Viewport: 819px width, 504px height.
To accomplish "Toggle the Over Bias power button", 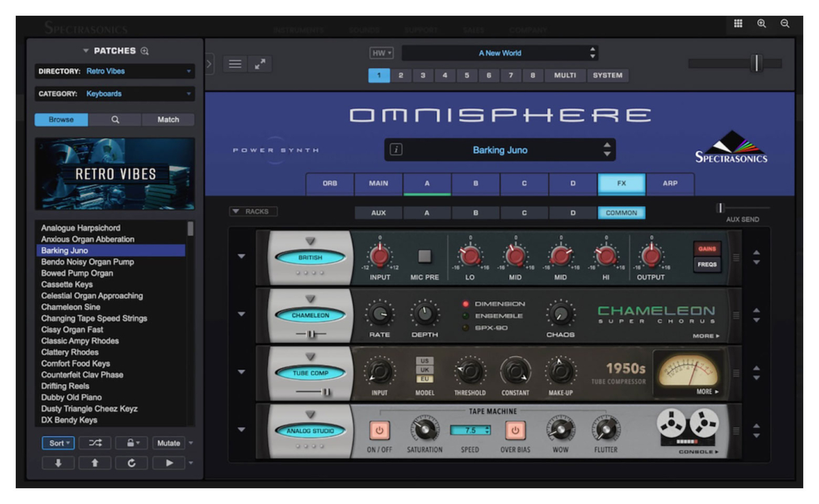I will 515,430.
